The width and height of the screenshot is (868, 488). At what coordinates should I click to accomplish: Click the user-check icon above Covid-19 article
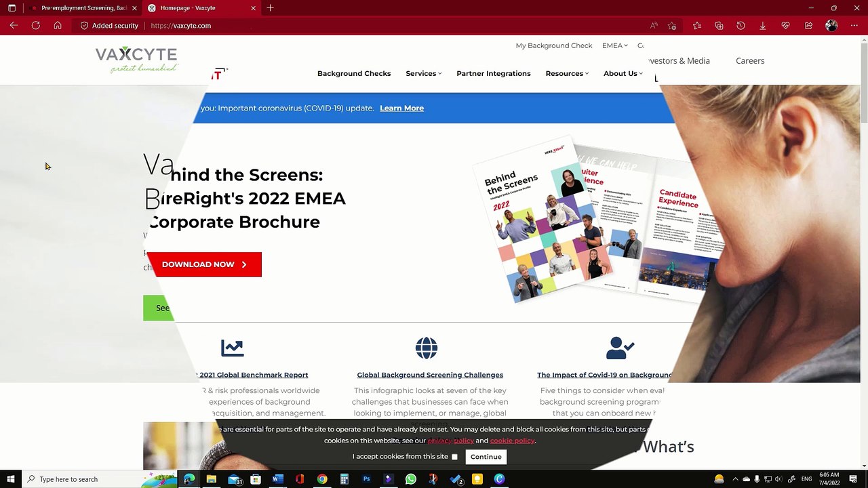[620, 348]
